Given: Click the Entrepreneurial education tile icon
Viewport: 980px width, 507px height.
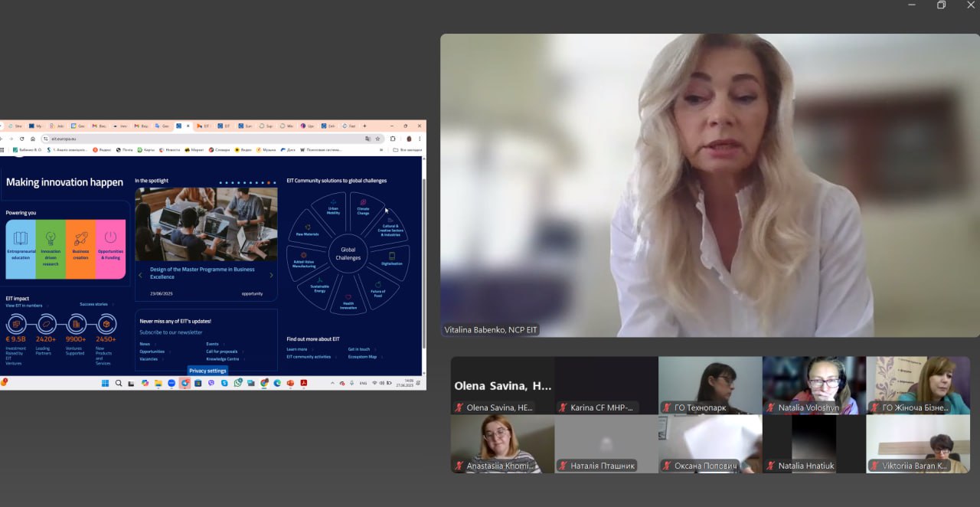Looking at the screenshot, I should 21,238.
